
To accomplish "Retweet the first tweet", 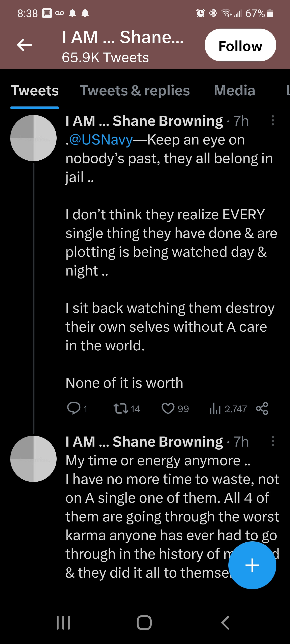I will tap(121, 409).
